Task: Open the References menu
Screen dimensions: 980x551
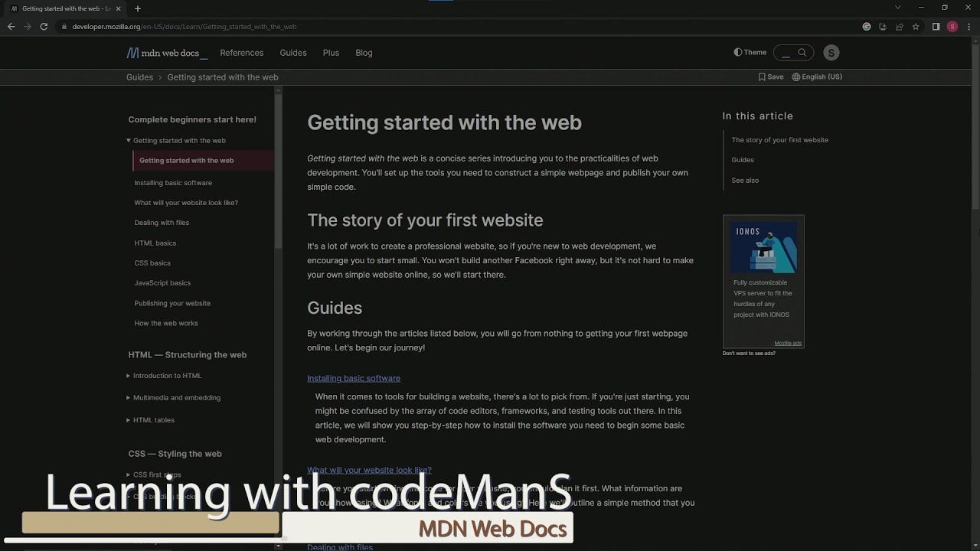Action: coord(242,53)
